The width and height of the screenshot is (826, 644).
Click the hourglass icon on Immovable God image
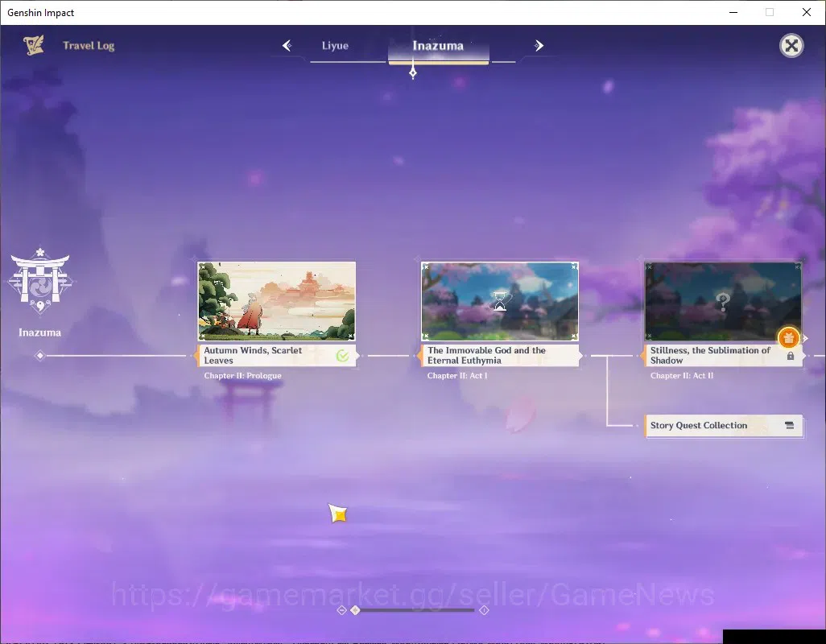pyautogui.click(x=499, y=301)
